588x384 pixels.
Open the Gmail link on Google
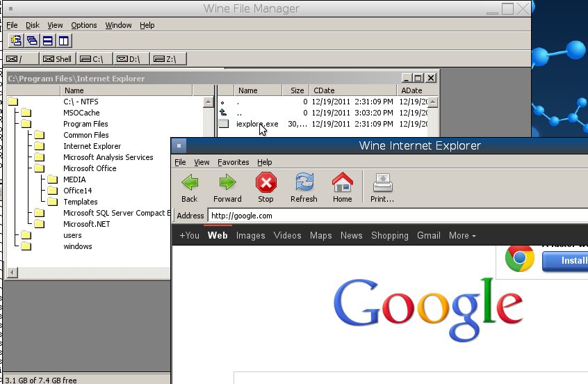click(x=429, y=235)
